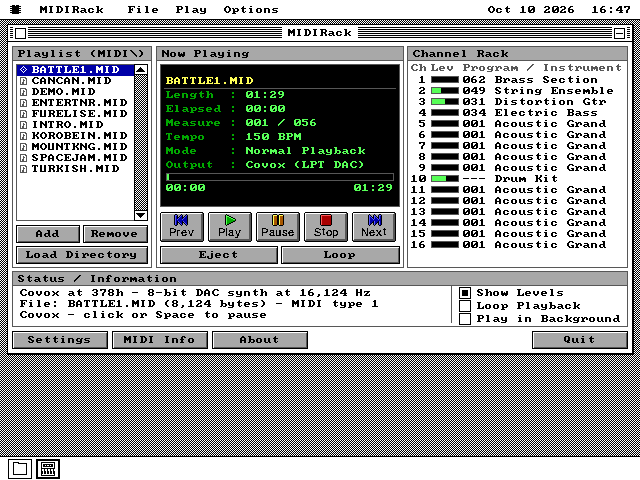Viewport: 640px width, 480px height.
Task: Click channel 10 Drum Kit level meter
Action: point(445,179)
